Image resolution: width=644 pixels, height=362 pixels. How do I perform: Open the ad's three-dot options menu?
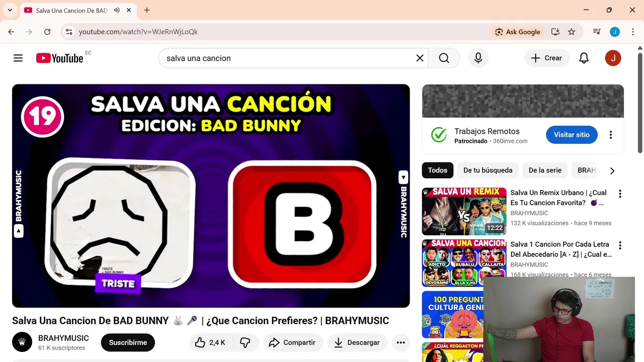(610, 135)
